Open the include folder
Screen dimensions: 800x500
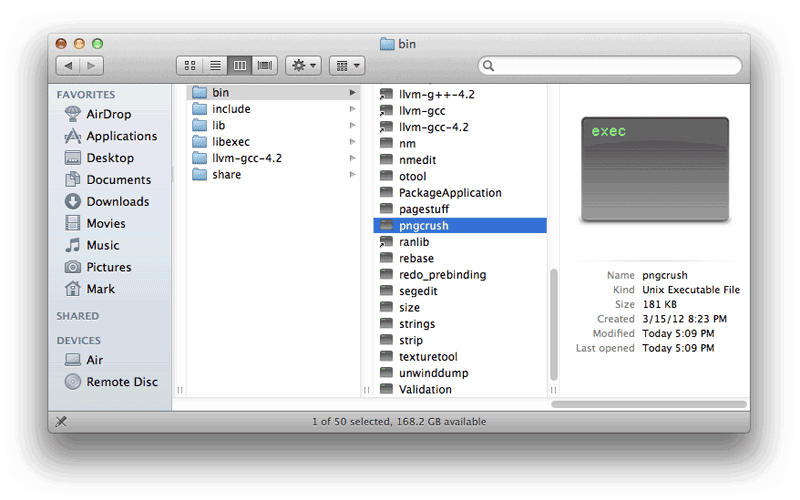pyautogui.click(x=231, y=109)
